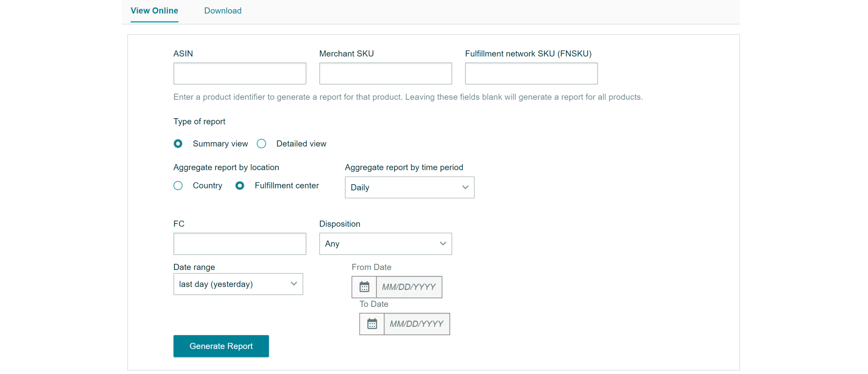This screenshot has height=374, width=868.
Task: Switch to the Download tab
Action: tap(223, 11)
